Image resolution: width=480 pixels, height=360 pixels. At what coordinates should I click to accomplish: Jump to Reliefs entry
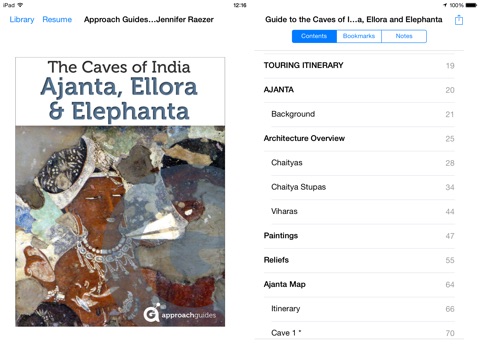[359, 260]
